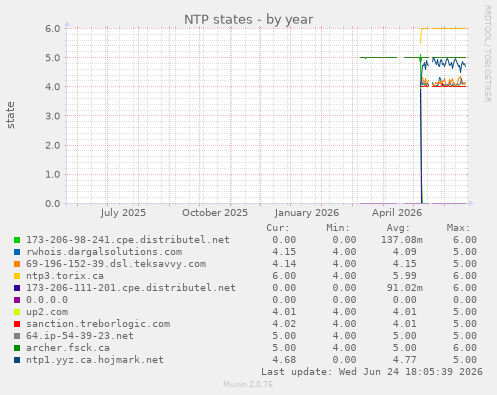
Task: Click the dark purple swatch for 173-206-111-201.cpe.distributel.net
Action: (17, 288)
